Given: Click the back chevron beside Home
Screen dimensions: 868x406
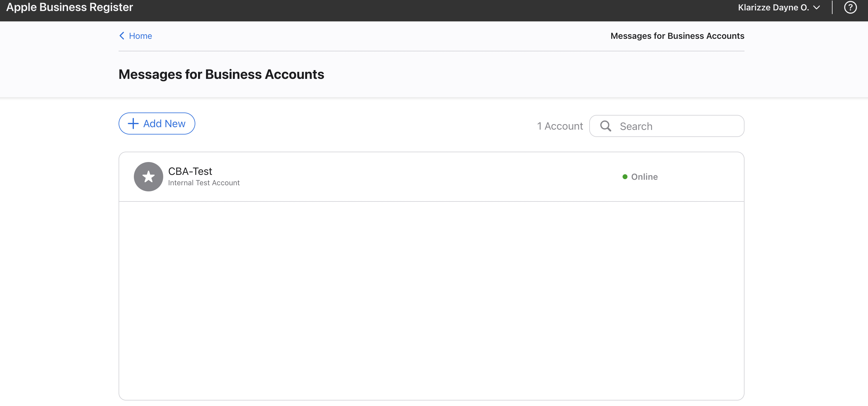Looking at the screenshot, I should click(x=122, y=36).
